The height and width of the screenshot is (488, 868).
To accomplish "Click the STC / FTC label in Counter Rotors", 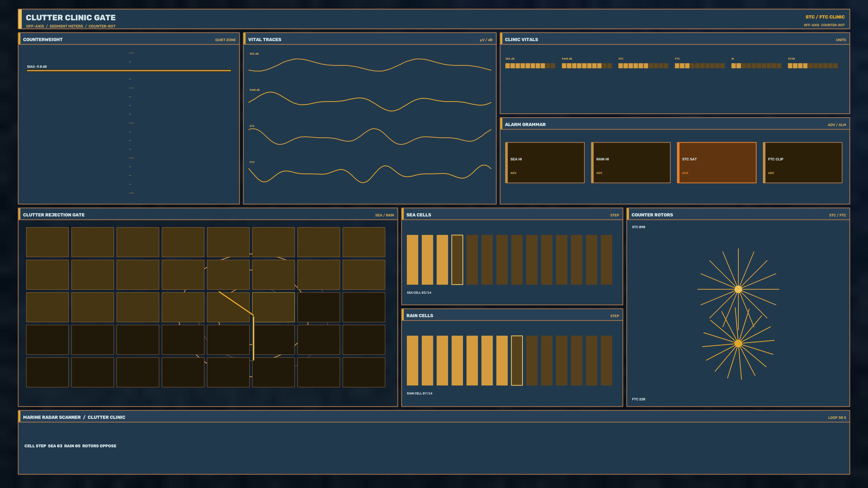I will (x=838, y=215).
